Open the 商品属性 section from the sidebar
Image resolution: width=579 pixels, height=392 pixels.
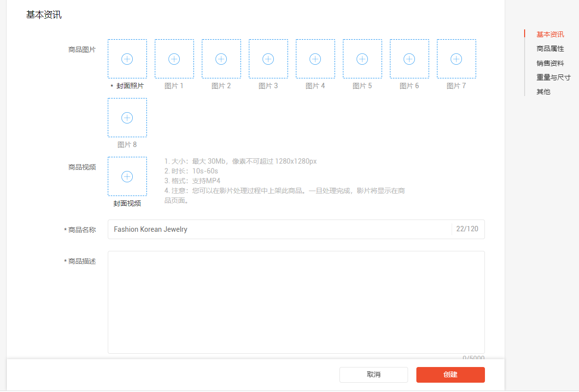tap(549, 49)
